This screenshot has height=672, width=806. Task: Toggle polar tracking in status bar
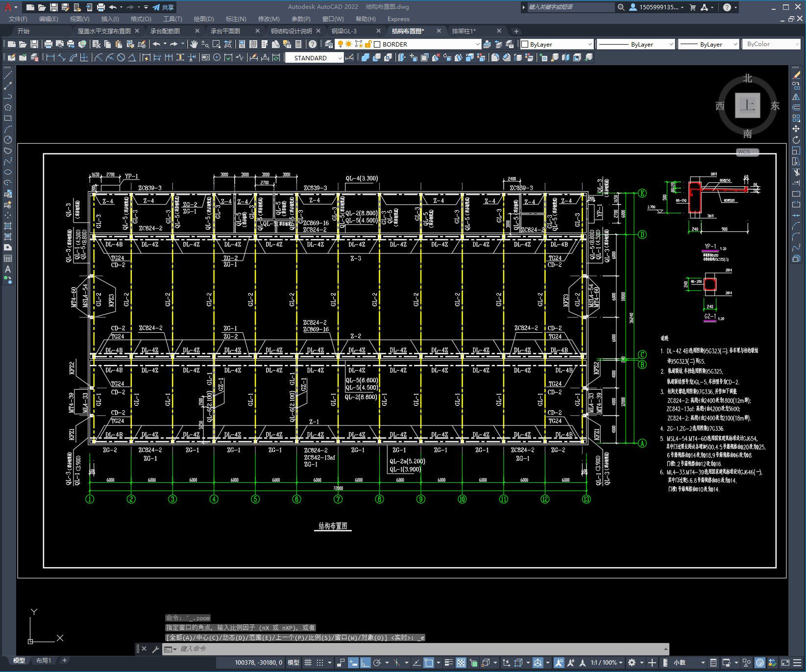pyautogui.click(x=377, y=663)
